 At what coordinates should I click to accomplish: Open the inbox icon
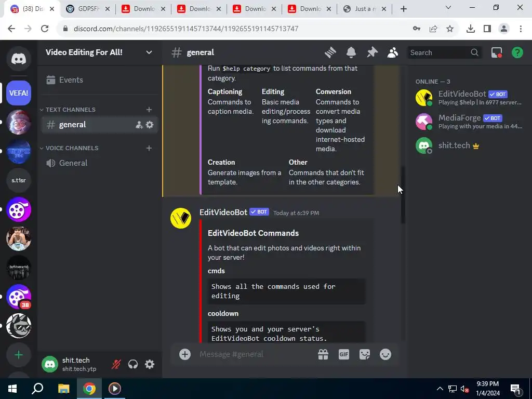pyautogui.click(x=497, y=52)
